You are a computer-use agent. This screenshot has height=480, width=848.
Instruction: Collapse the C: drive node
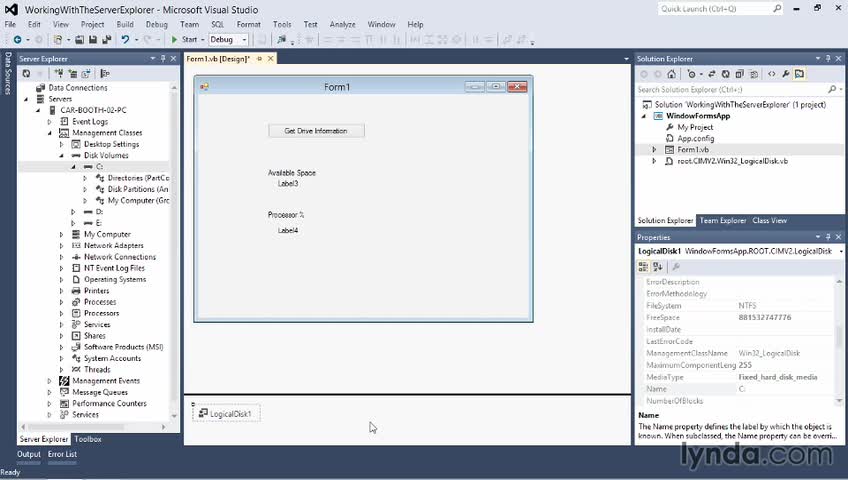pos(73,167)
